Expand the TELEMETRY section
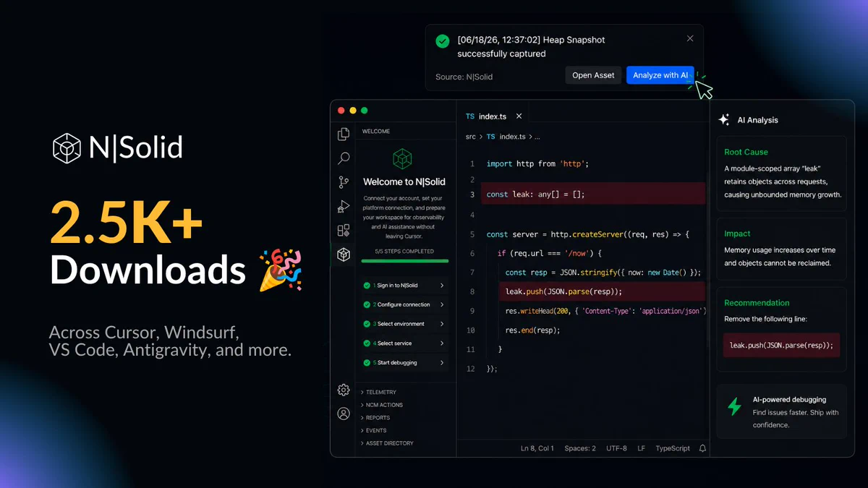Viewport: 868px width, 488px height. click(x=378, y=393)
